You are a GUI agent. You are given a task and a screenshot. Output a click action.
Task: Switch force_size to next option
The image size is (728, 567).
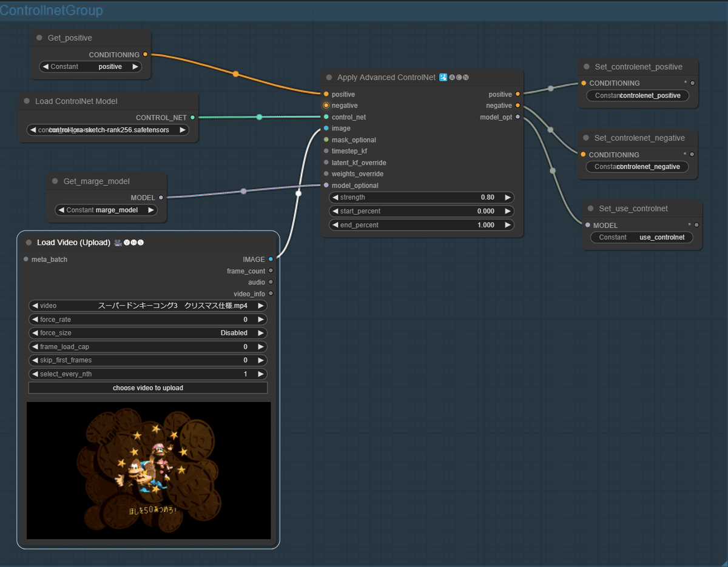pos(261,333)
